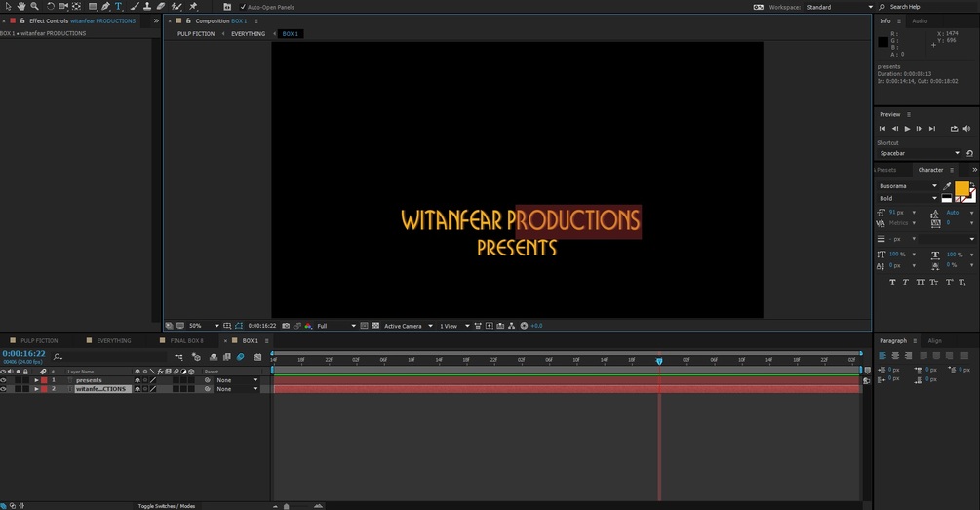Image resolution: width=980 pixels, height=510 pixels.
Task: Select the Pan Behind anchor point tool
Action: click(x=76, y=6)
